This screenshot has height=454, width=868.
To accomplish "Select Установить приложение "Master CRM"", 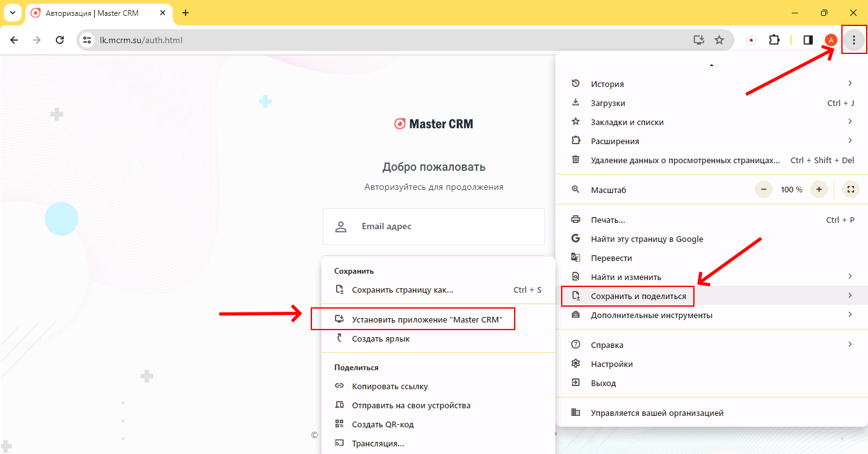I will [426, 319].
